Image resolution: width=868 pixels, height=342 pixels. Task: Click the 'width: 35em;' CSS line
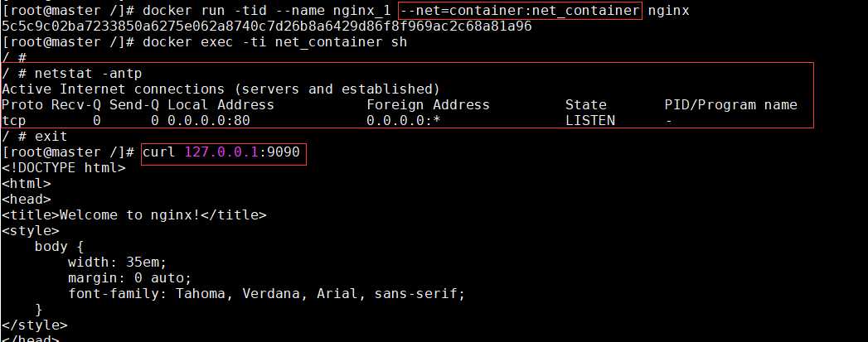click(x=117, y=263)
